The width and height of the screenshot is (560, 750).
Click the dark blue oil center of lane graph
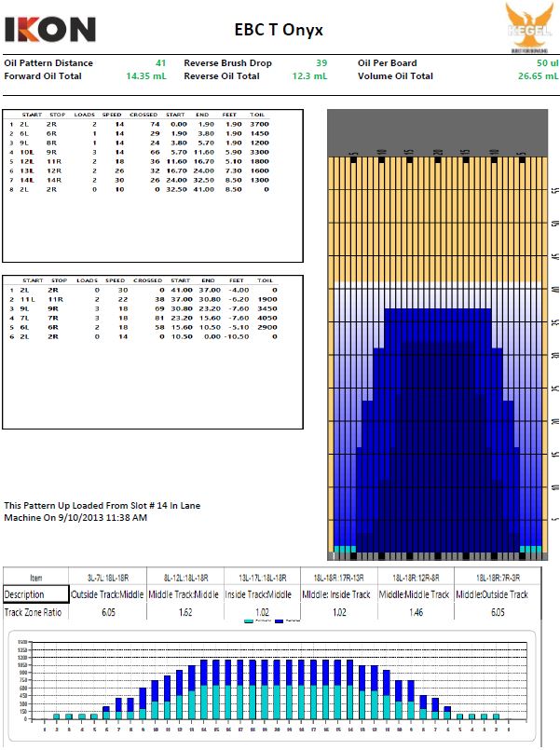click(x=438, y=429)
